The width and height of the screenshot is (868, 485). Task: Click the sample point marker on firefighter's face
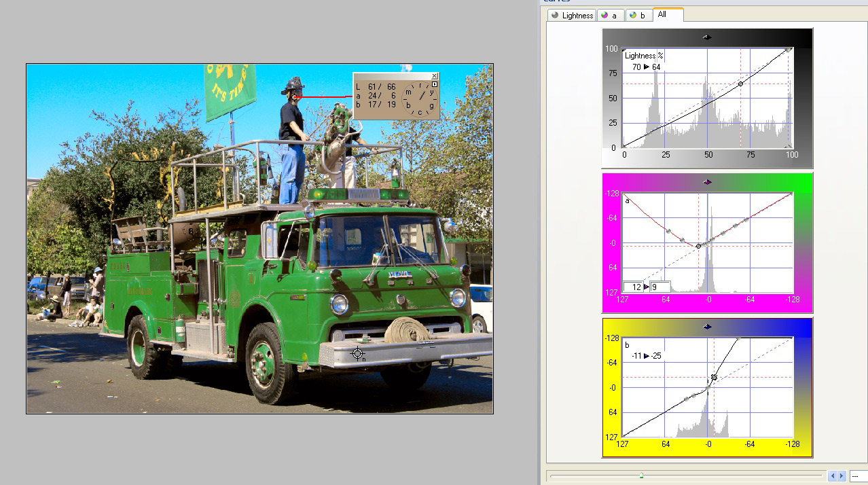(x=295, y=96)
